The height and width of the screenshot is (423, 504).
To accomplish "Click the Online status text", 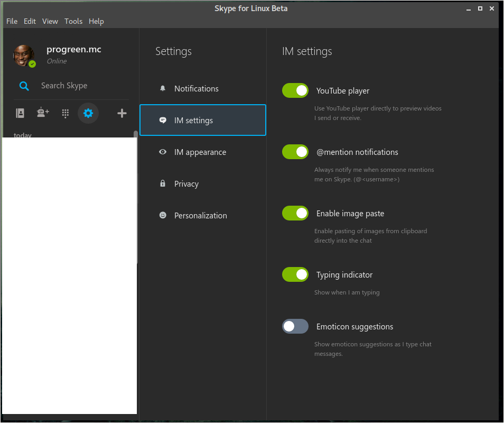I will (x=57, y=61).
